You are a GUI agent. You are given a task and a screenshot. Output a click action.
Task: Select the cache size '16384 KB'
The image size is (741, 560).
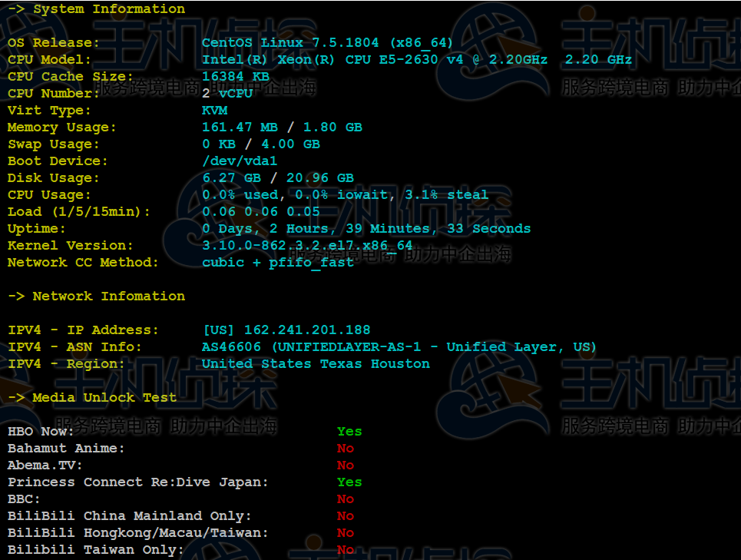point(235,77)
